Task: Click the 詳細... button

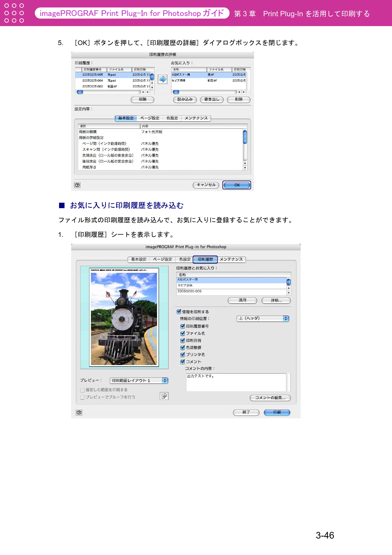Action: coord(276,300)
